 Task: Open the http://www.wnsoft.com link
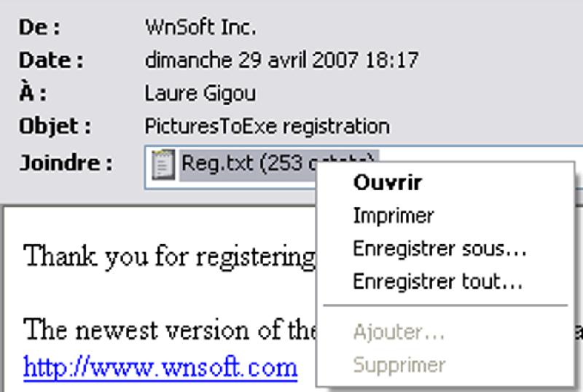(160, 368)
